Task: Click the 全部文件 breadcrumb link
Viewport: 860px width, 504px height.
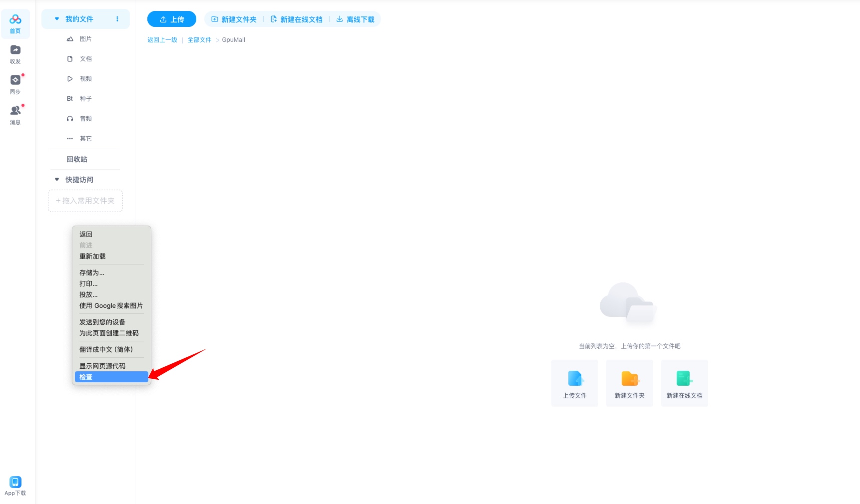Action: click(199, 40)
